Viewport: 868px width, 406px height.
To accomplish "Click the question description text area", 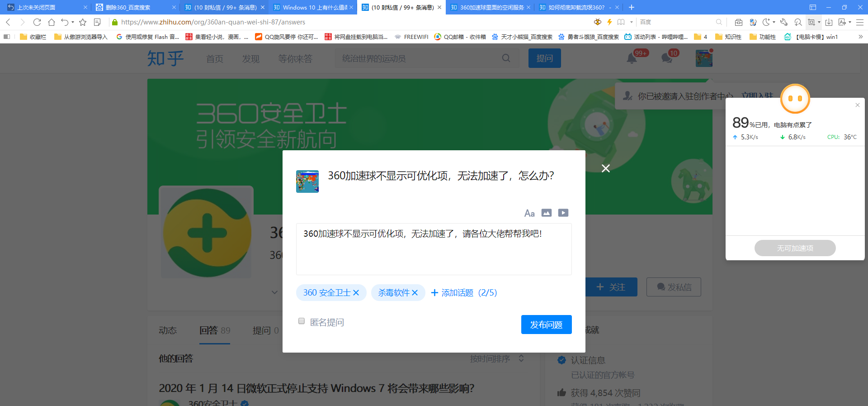I will point(434,249).
